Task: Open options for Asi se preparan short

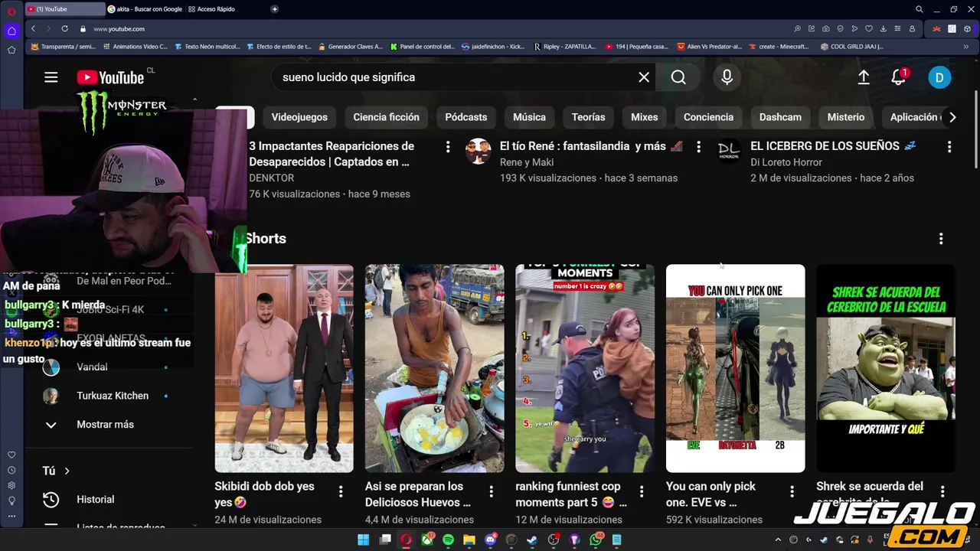Action: (x=492, y=491)
